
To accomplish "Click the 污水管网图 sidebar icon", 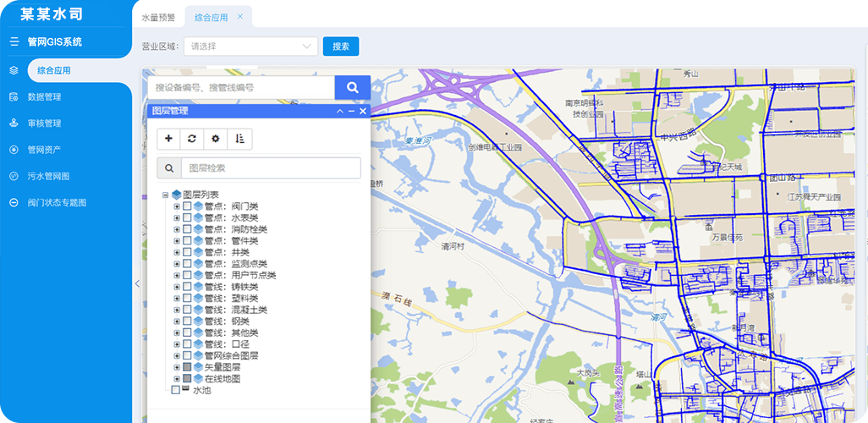I will point(14,177).
